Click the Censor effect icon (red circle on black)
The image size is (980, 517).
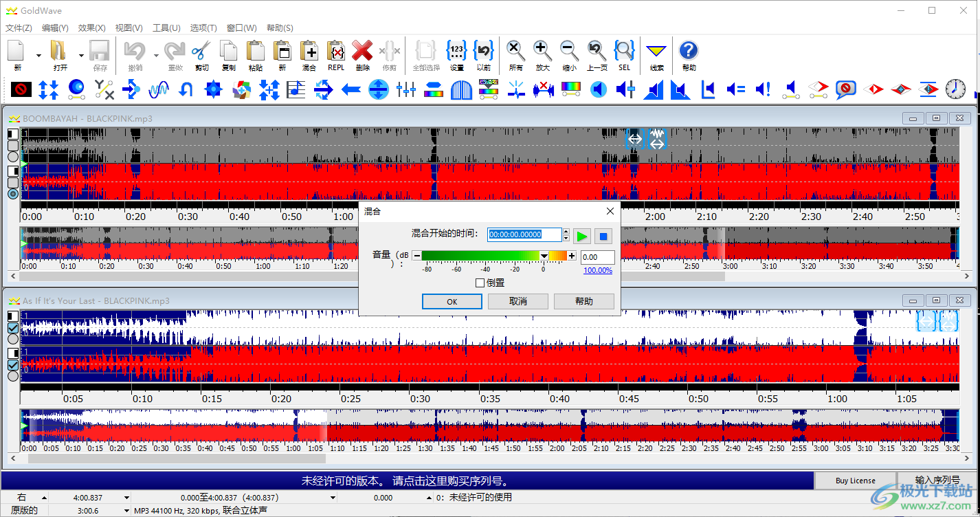[x=21, y=89]
